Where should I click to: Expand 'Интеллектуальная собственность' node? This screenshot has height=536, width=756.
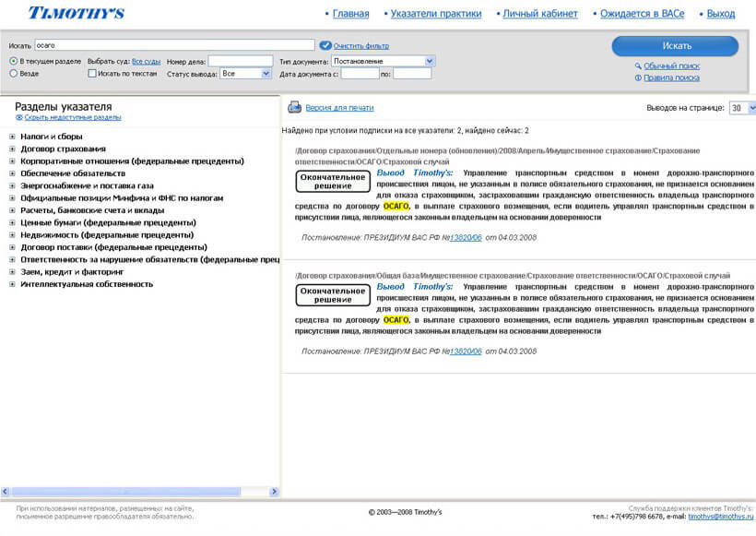pyautogui.click(x=12, y=284)
